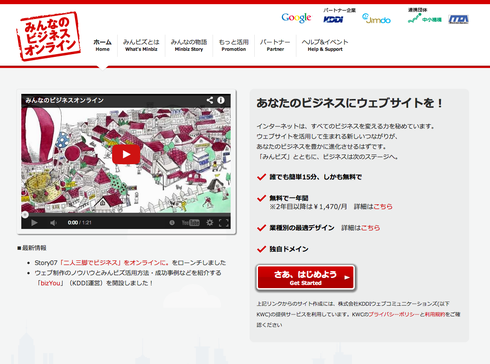Click text 独自ドメイン
The height and width of the screenshot is (364, 490).
point(289,249)
